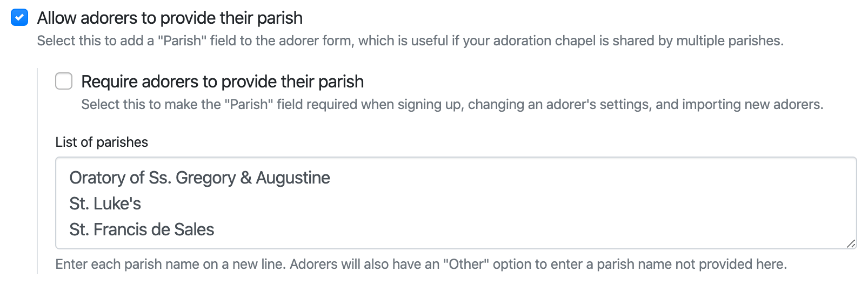Click help text beginning "Select this to make"
The image size is (868, 285).
tap(452, 105)
